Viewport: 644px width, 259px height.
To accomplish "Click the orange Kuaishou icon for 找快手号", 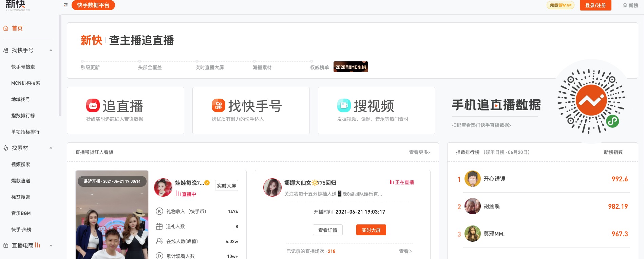I will (219, 106).
